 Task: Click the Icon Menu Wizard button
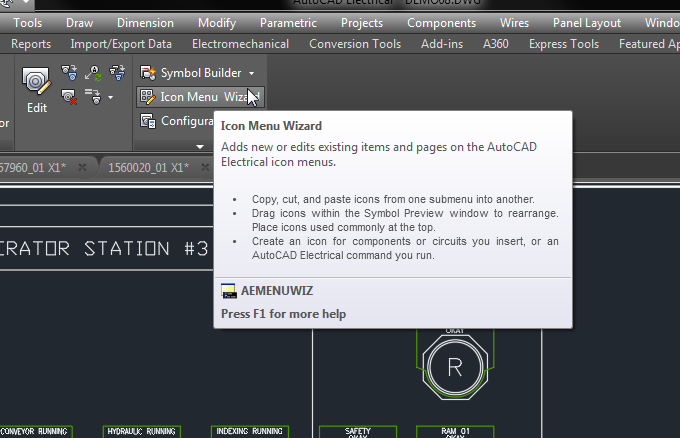point(200,97)
